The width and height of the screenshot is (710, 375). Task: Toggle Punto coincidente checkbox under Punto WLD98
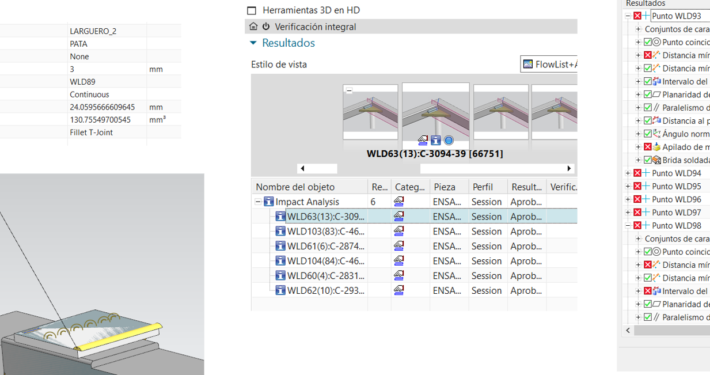[x=648, y=252]
